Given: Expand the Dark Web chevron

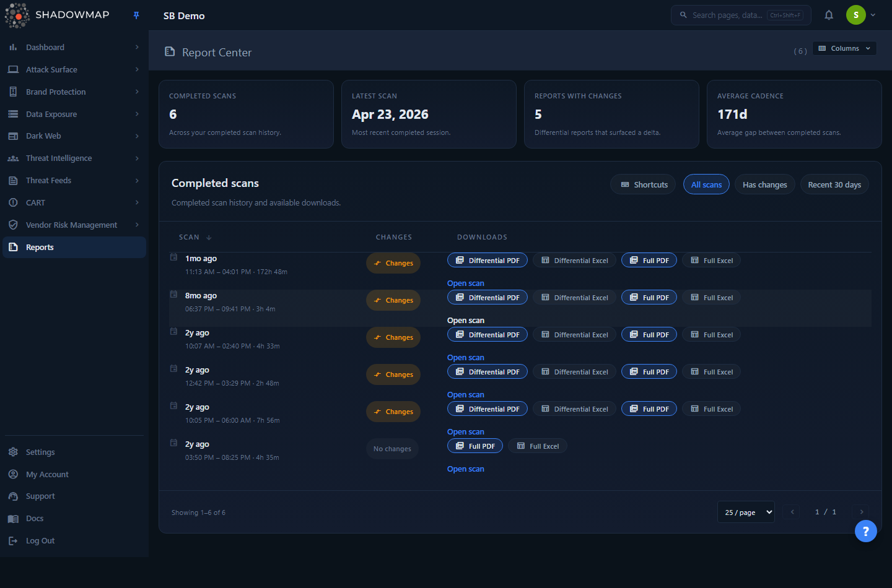Looking at the screenshot, I should pos(137,136).
